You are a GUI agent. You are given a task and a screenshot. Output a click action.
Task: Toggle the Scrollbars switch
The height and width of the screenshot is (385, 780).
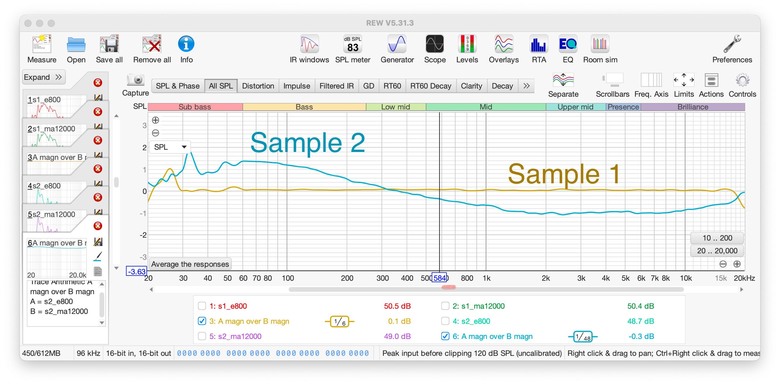612,80
